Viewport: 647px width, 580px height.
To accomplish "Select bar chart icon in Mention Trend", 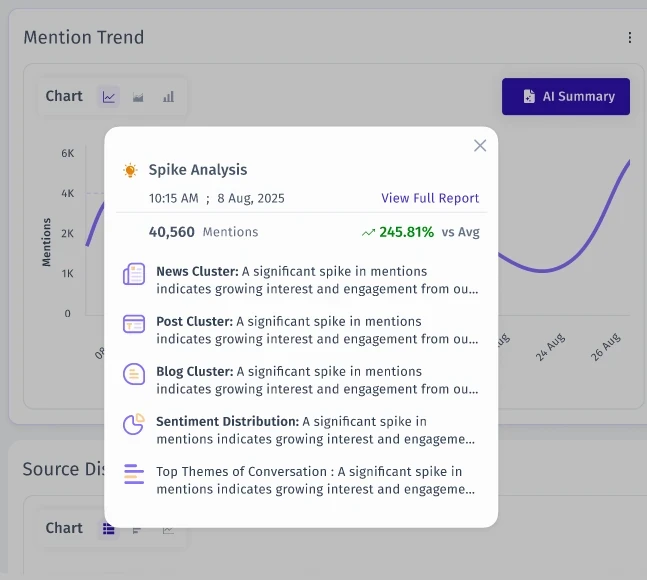I will pos(168,97).
